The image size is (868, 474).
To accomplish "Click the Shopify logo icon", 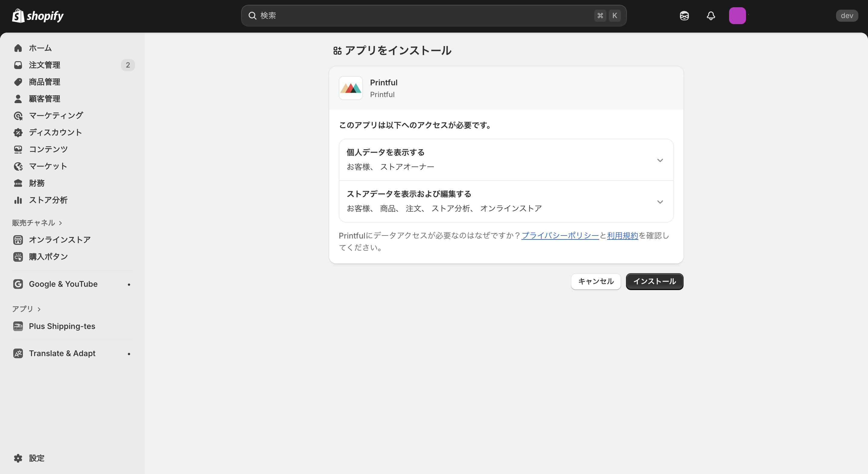I will click(18, 15).
